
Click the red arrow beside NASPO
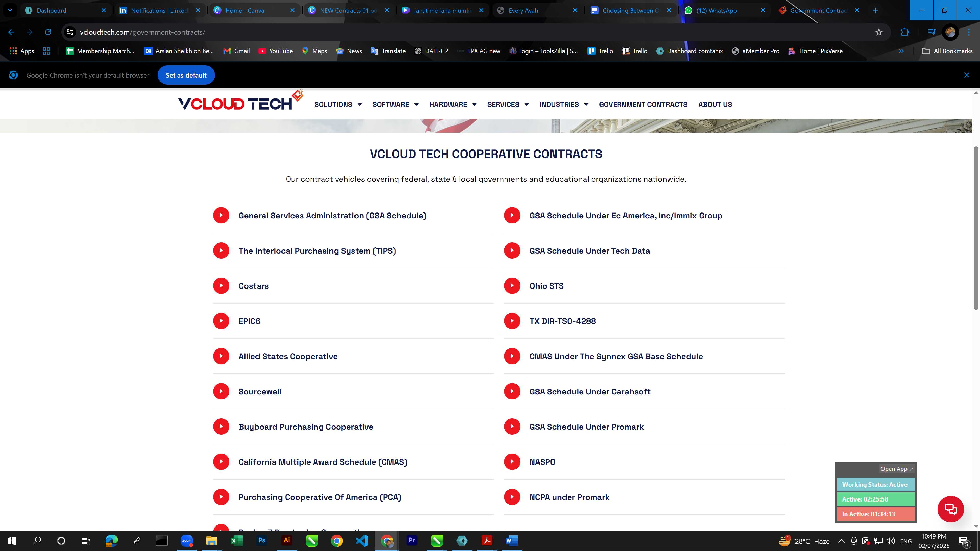[x=512, y=462]
